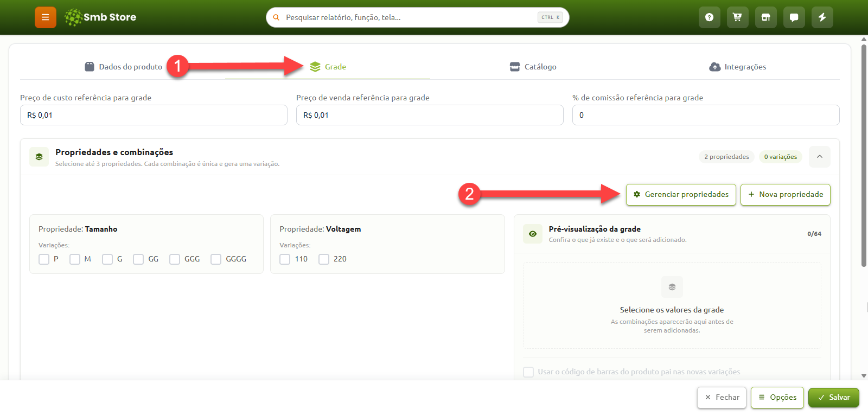868x415 pixels.
Task: Click the Dados do produto tab icon
Action: (x=90, y=67)
